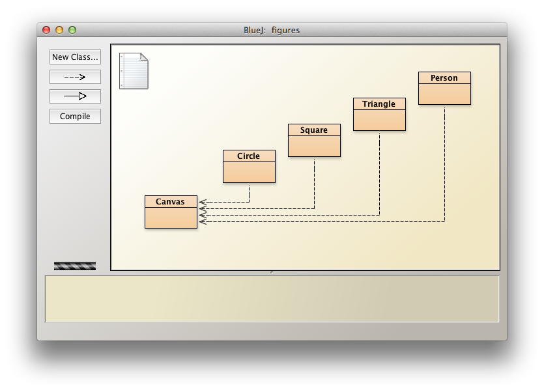Screen dimensions: 544x392
Task: Close the BlueJ window with the red button
Action: coord(46,30)
